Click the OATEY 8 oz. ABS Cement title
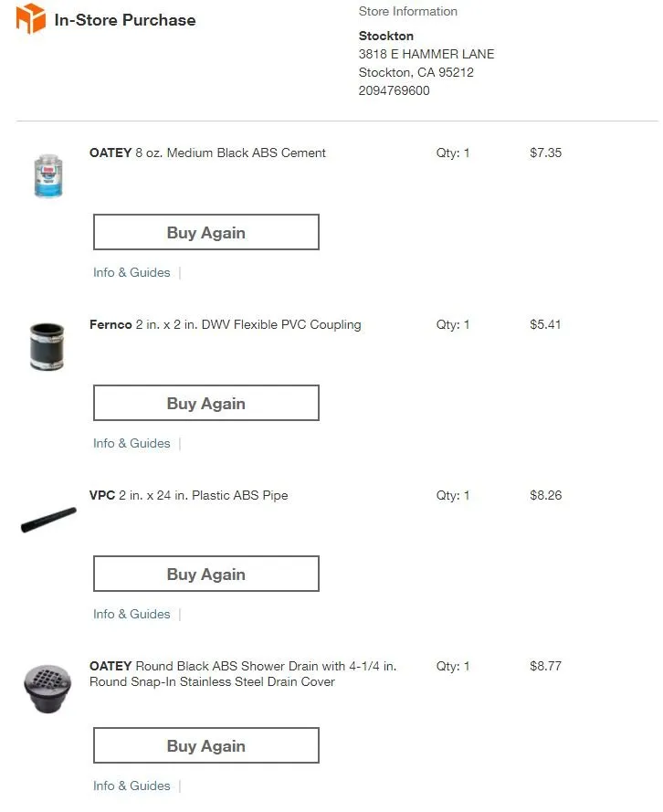 tap(207, 153)
